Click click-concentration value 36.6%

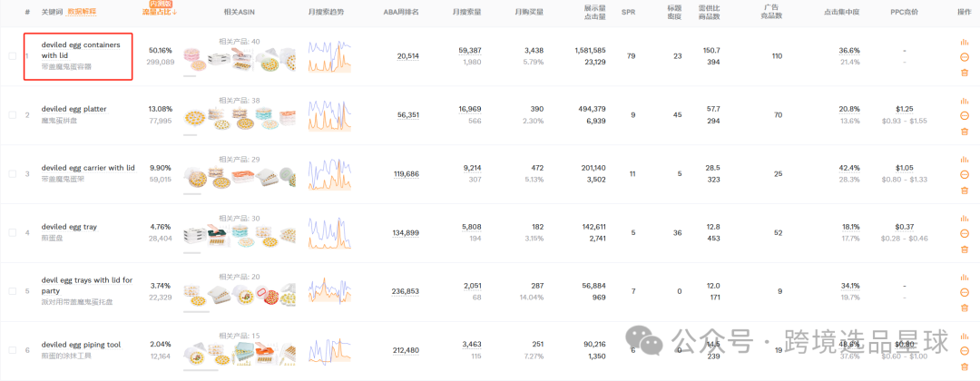(x=849, y=50)
